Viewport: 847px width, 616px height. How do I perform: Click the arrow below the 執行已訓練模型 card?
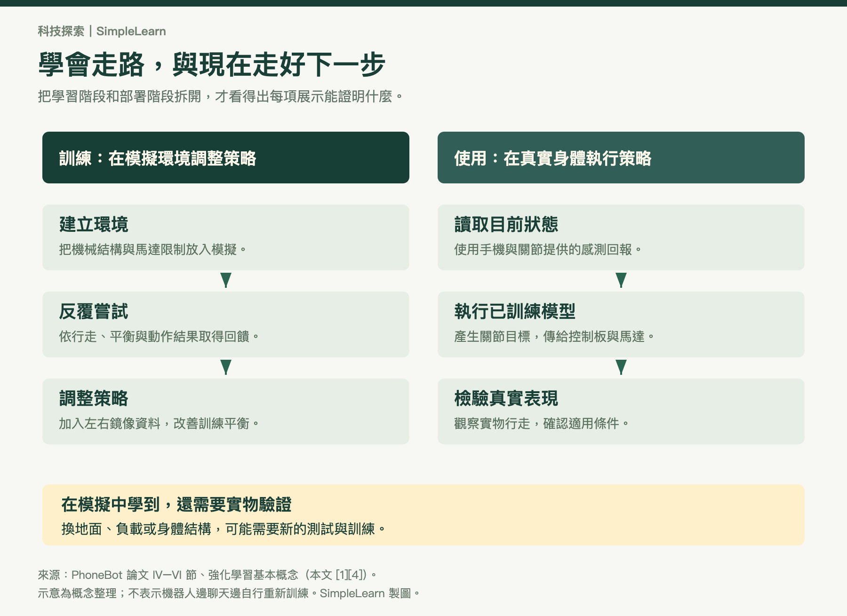[621, 367]
